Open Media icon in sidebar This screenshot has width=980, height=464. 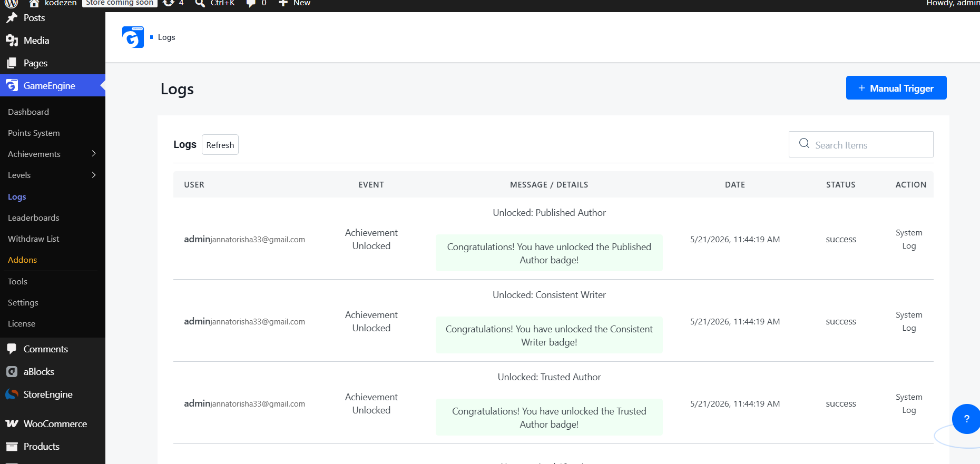click(x=12, y=41)
